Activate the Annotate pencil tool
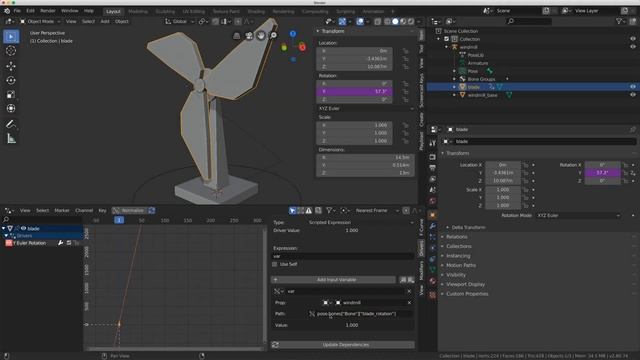Image resolution: width=640 pixels, height=360 pixels. (11, 124)
